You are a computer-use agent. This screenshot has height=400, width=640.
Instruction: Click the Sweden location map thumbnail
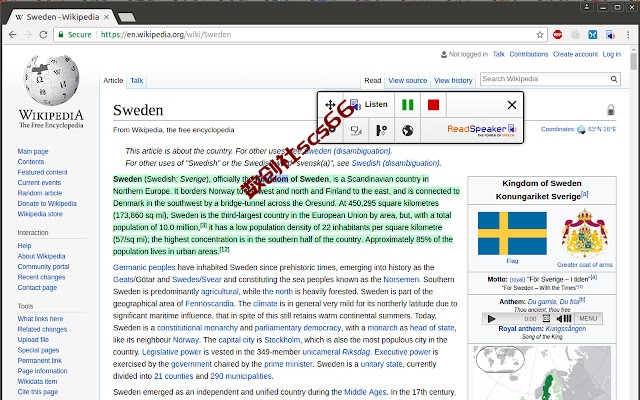(542, 373)
